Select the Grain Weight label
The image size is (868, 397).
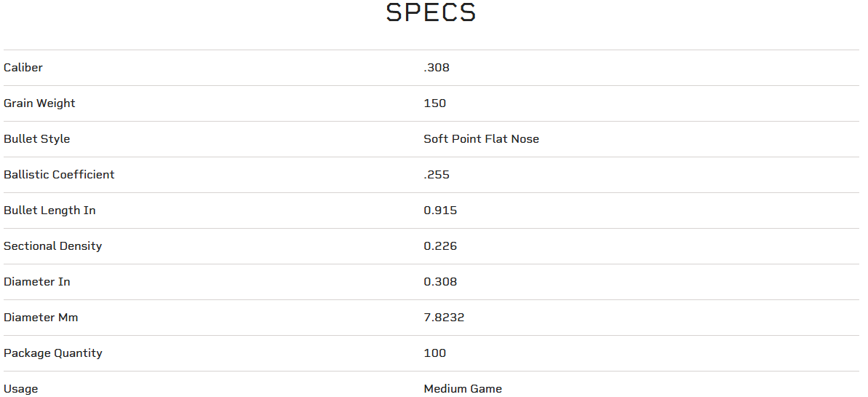(39, 103)
